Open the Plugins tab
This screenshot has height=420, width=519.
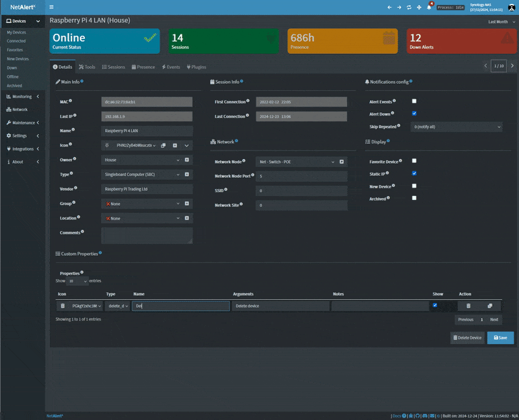(x=197, y=67)
